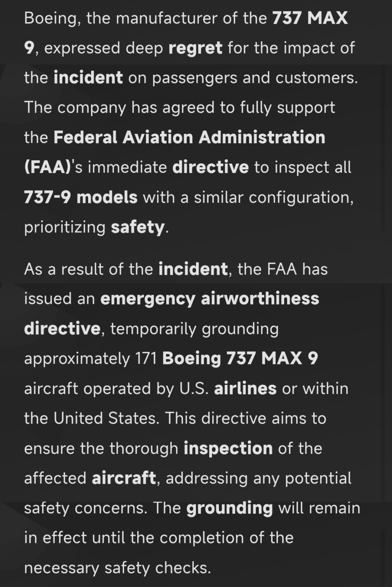Click 'incident' in the first paragraph
The height and width of the screenshot is (587, 392).
pos(88,78)
